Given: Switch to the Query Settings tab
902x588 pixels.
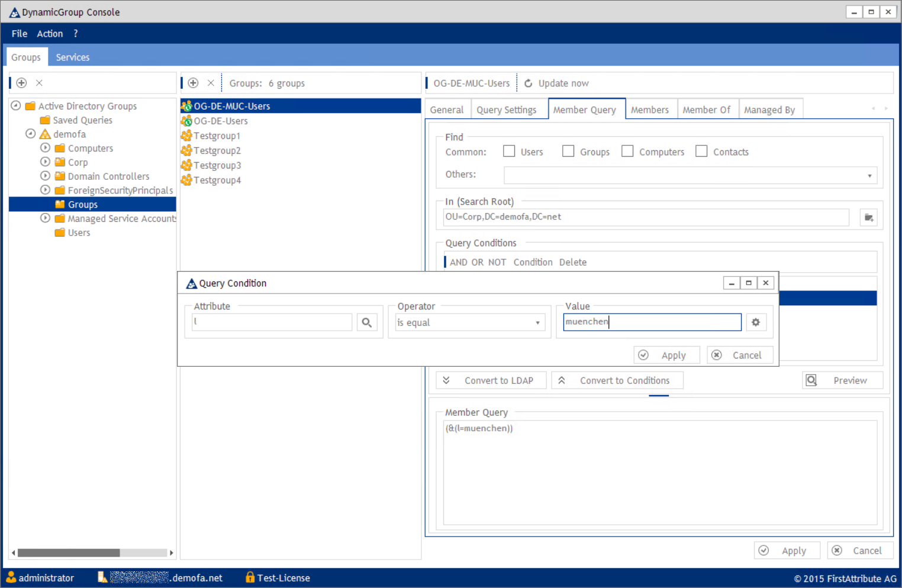Looking at the screenshot, I should 507,110.
